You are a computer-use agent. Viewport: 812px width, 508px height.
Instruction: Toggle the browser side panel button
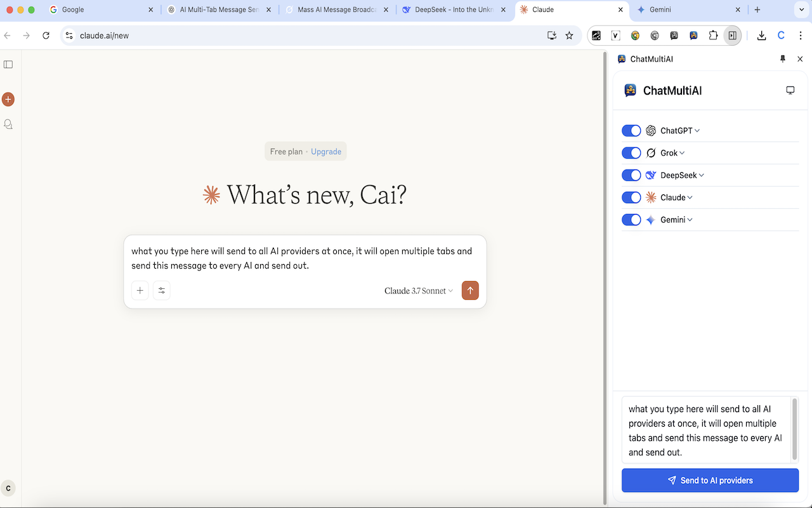point(733,36)
